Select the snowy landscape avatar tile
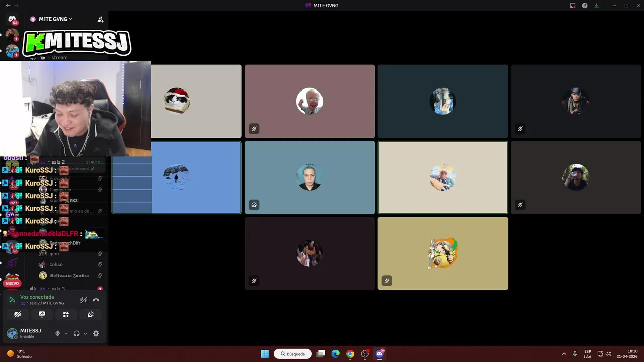The height and width of the screenshot is (362, 644). (x=177, y=177)
